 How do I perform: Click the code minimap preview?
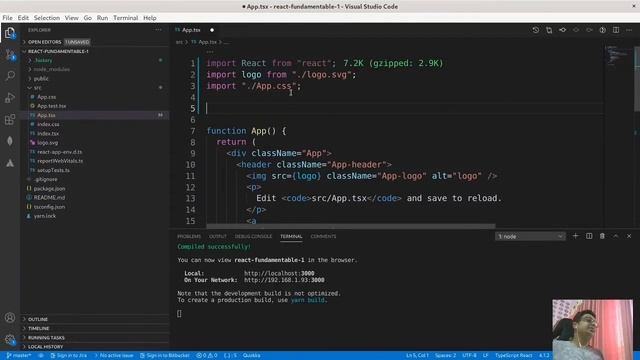point(618,55)
